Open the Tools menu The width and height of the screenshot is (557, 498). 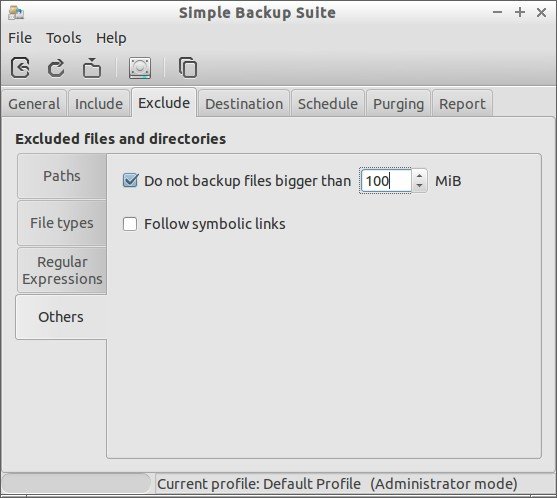[64, 38]
